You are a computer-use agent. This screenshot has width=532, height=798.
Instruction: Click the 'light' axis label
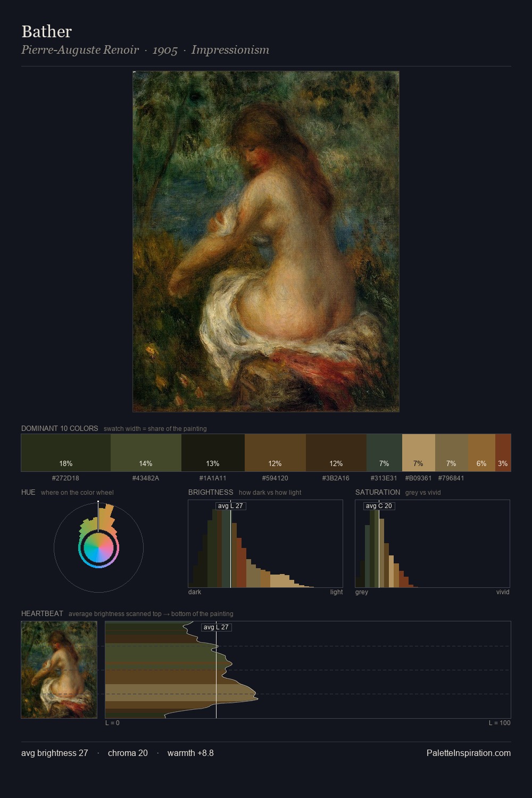[336, 592]
